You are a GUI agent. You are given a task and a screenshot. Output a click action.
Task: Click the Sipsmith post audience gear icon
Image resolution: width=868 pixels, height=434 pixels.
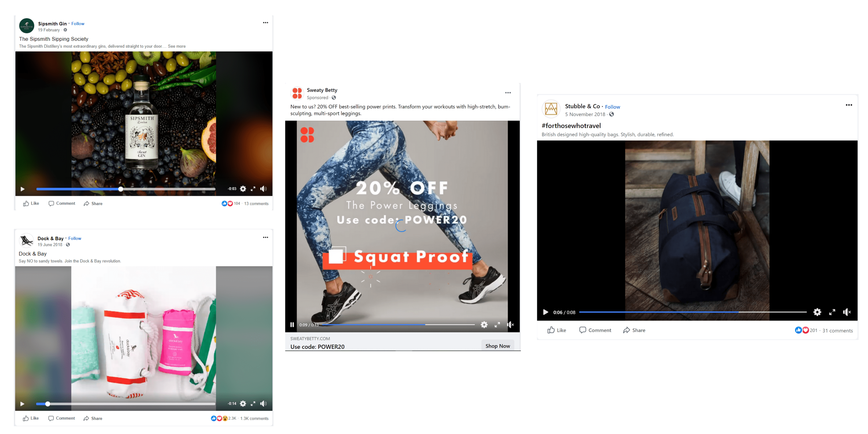(x=65, y=30)
